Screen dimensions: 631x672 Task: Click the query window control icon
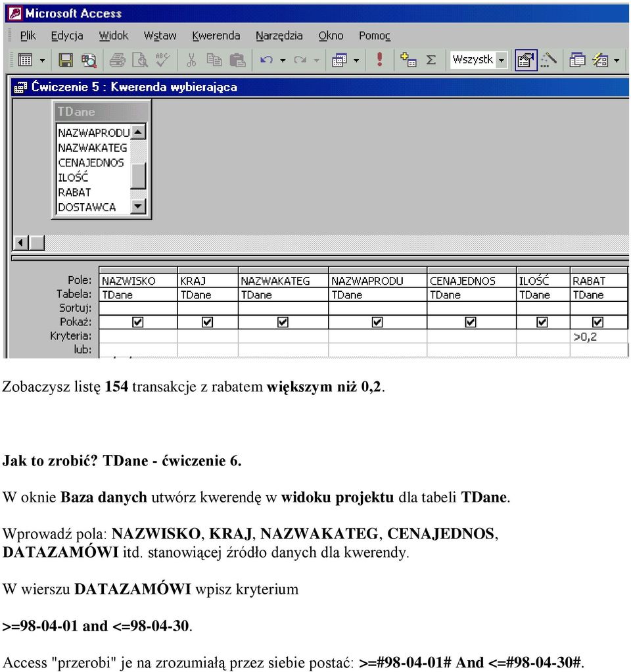click(20, 87)
